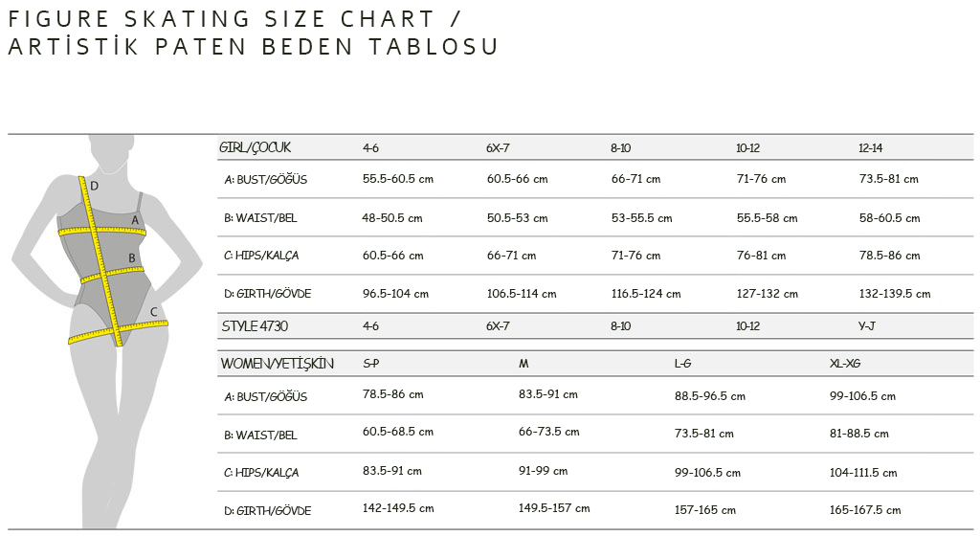Click the women M waist value 66-73.5 cm
980x536 pixels.
pos(548,432)
